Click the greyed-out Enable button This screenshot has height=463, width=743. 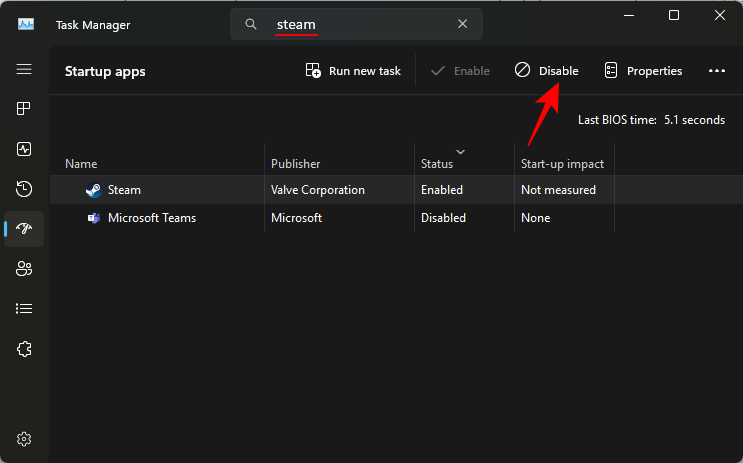(460, 71)
